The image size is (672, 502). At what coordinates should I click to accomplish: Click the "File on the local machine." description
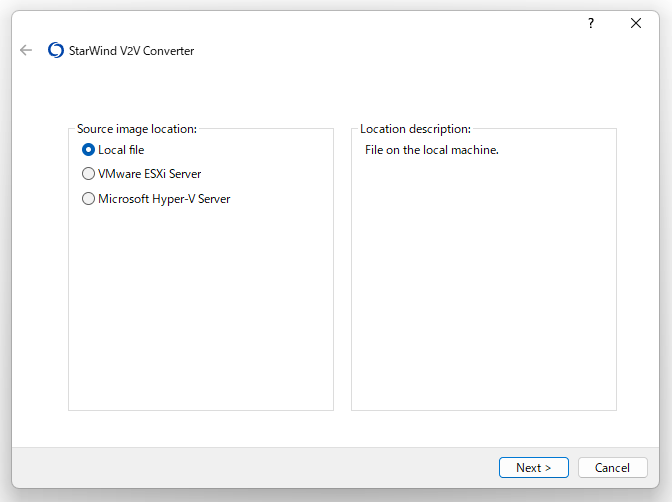432,150
